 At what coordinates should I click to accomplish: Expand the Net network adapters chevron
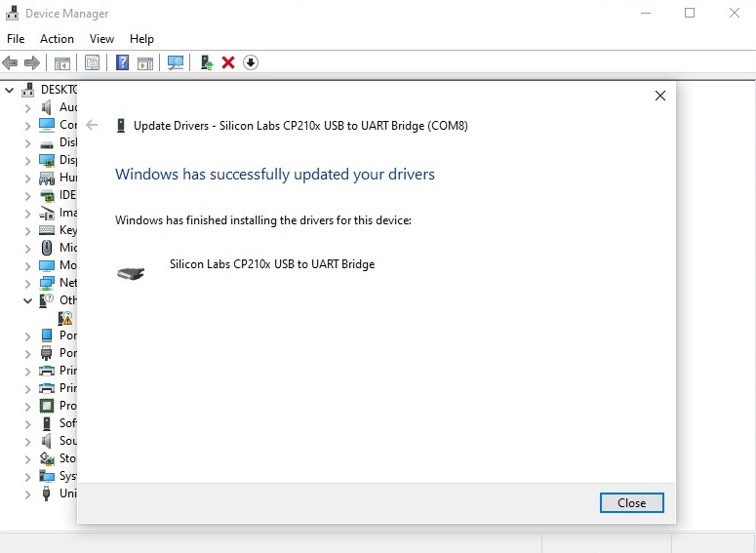pyautogui.click(x=28, y=284)
